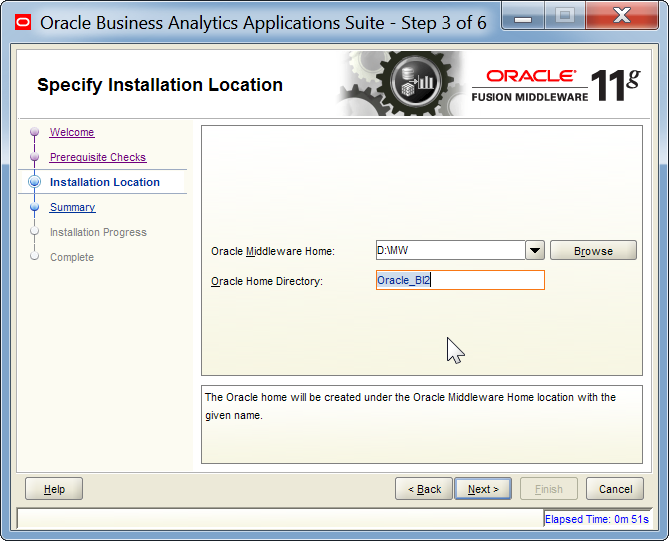Proceed with the Next button
This screenshot has width=669, height=541.
point(483,489)
